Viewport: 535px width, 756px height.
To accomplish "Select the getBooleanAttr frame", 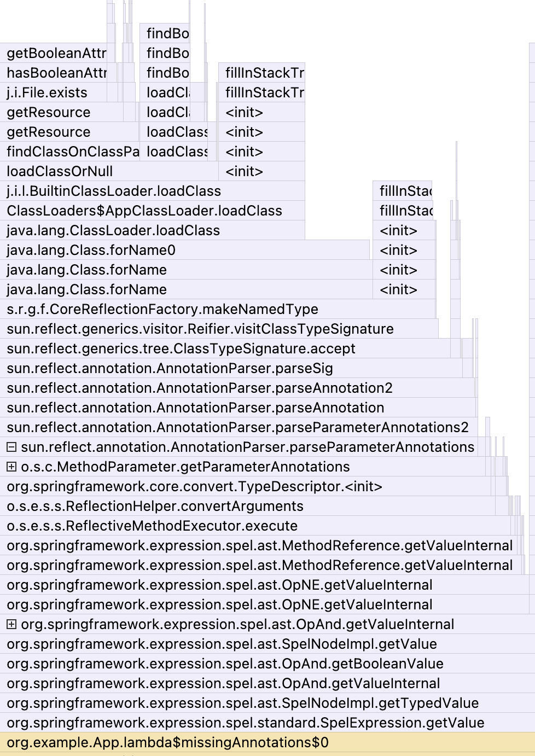I will coord(54,53).
